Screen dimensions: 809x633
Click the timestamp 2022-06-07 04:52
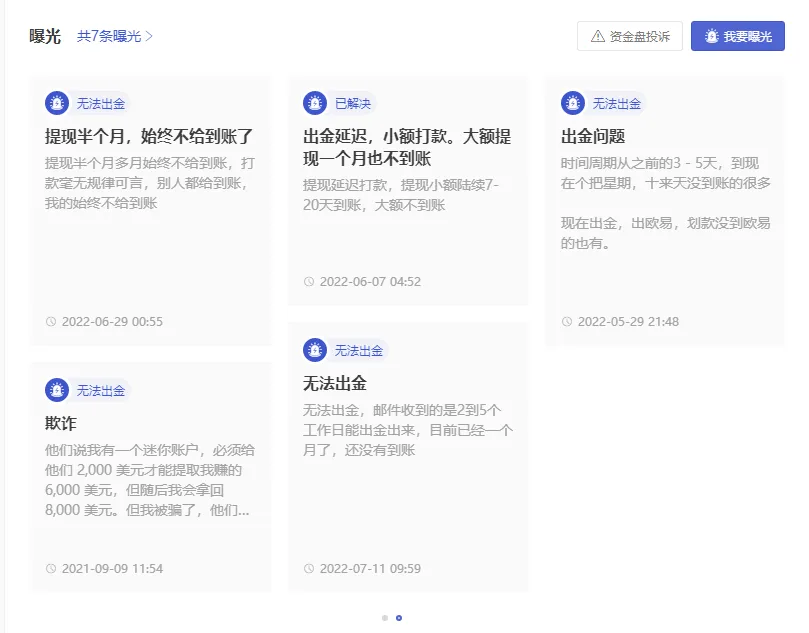point(370,282)
